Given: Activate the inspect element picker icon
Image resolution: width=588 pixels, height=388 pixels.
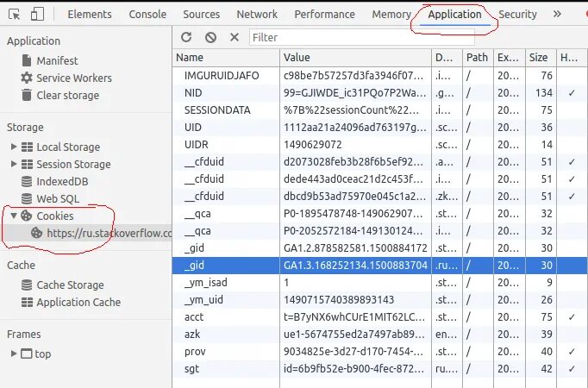Looking at the screenshot, I should click(x=15, y=15).
